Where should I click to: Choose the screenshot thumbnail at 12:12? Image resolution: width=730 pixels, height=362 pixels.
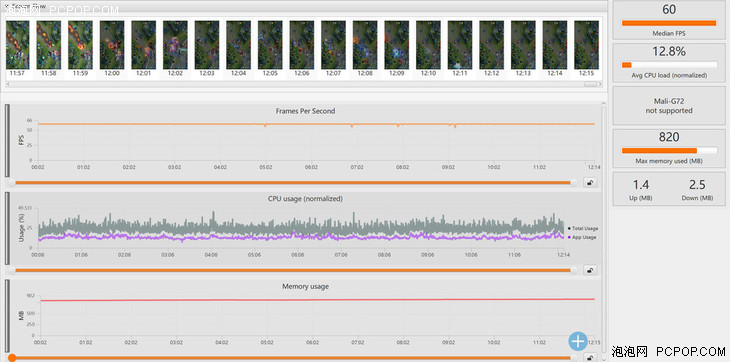click(492, 45)
